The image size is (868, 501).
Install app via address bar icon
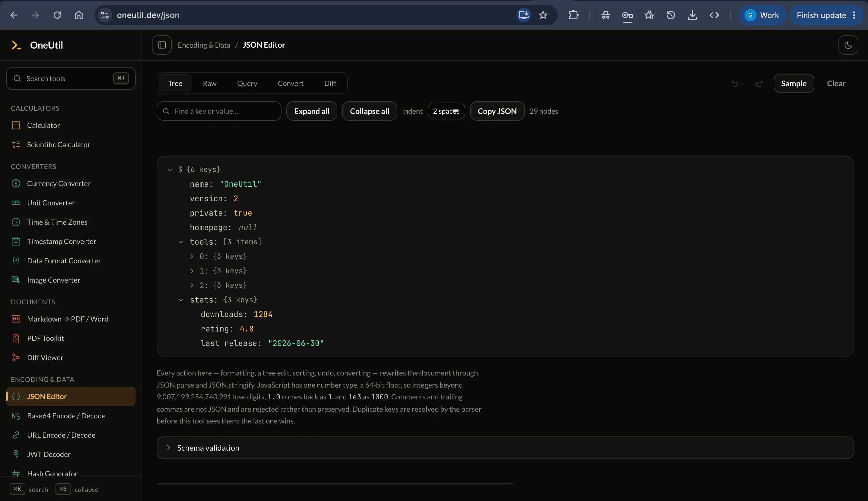(524, 15)
